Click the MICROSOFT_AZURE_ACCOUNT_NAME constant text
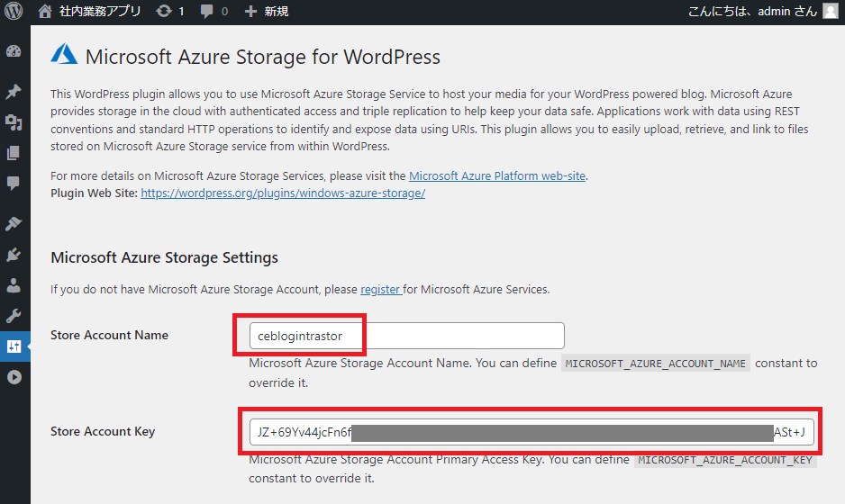The height and width of the screenshot is (504, 845). click(x=655, y=364)
